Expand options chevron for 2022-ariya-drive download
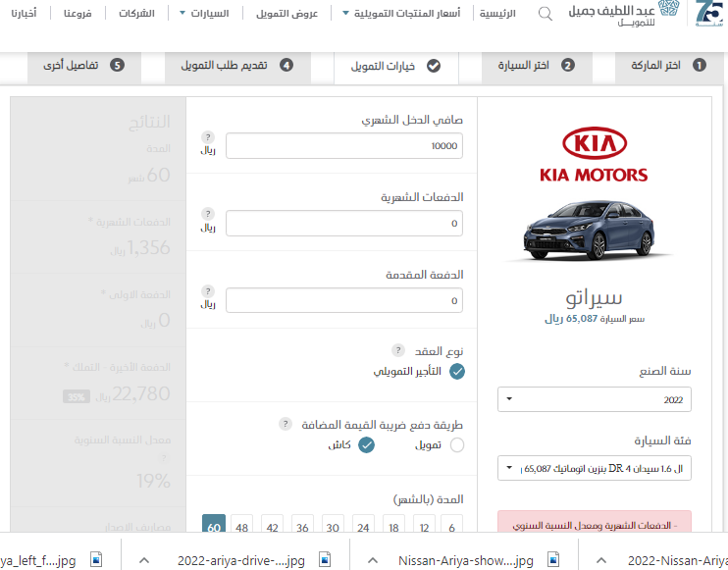This screenshot has height=570, width=728. tap(144, 560)
